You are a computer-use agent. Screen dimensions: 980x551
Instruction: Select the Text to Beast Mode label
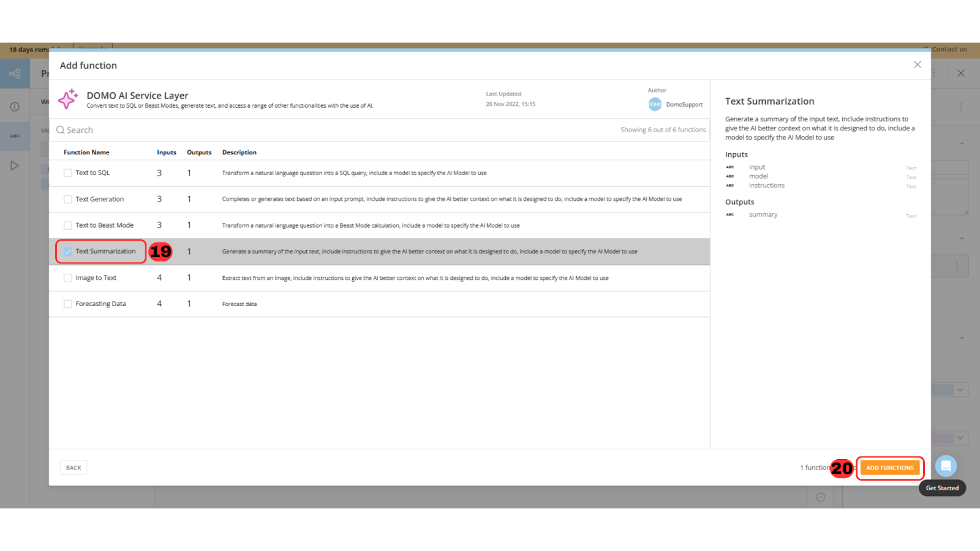tap(105, 225)
